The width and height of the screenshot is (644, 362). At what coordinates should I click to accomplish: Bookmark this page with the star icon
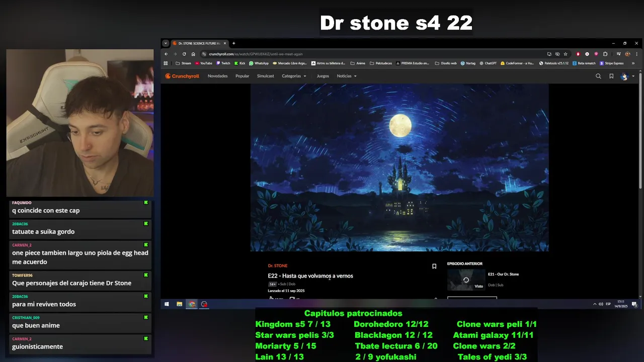[x=566, y=54]
